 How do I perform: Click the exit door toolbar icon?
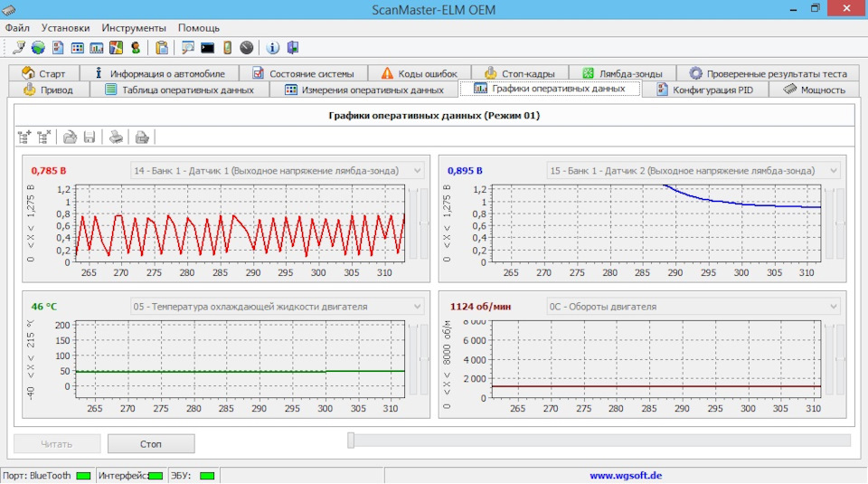coord(292,47)
